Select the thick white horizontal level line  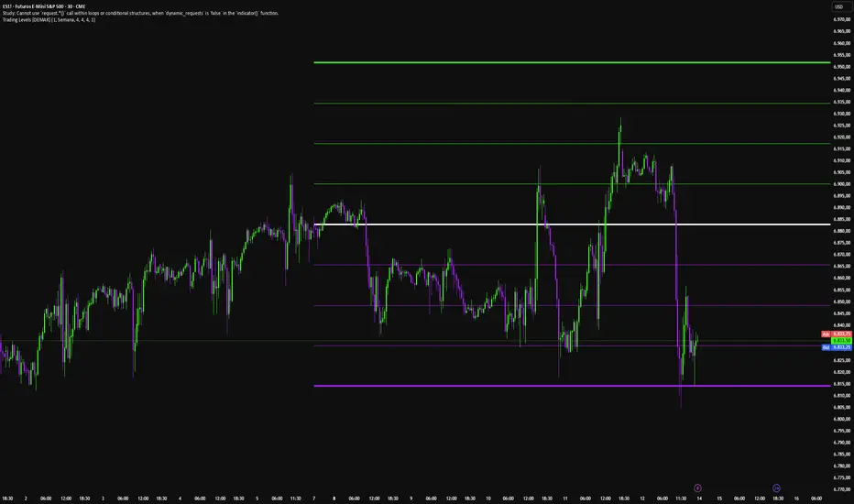point(572,224)
